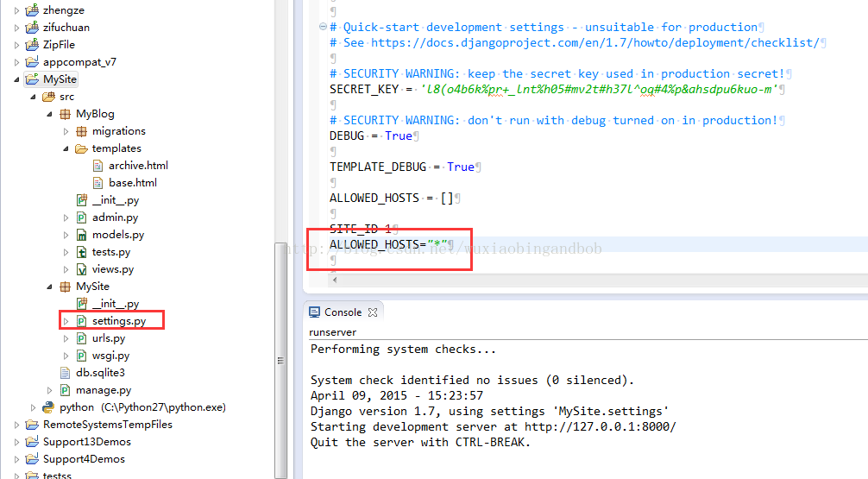The image size is (868, 479).
Task: Close the Console view tab
Action: [x=373, y=312]
